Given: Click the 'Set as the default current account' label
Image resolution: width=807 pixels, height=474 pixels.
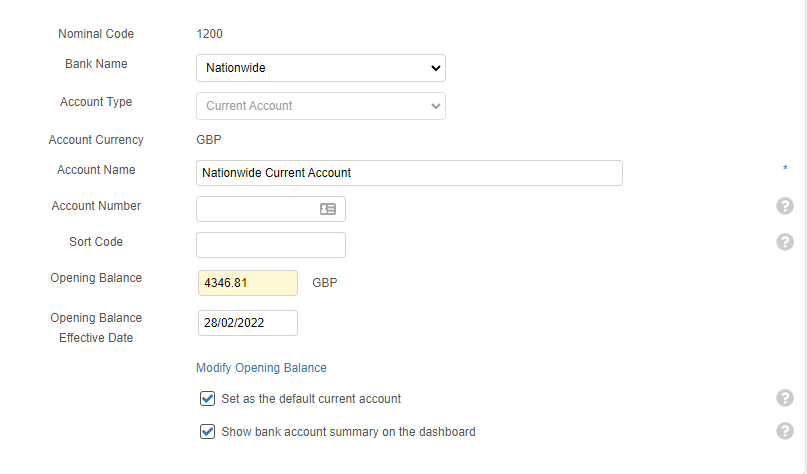Looking at the screenshot, I should [x=311, y=399].
